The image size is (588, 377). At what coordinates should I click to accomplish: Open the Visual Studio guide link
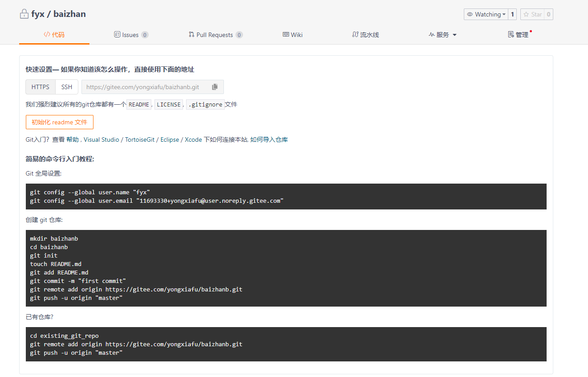coord(101,139)
